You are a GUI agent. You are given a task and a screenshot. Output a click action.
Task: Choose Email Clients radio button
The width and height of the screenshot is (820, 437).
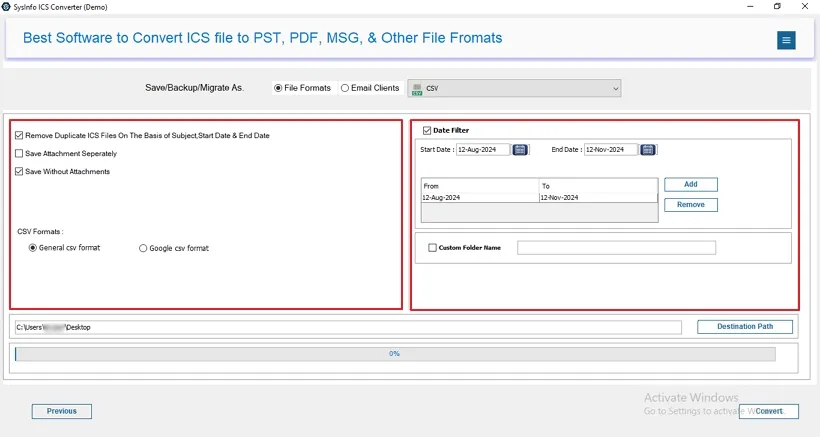coord(345,88)
